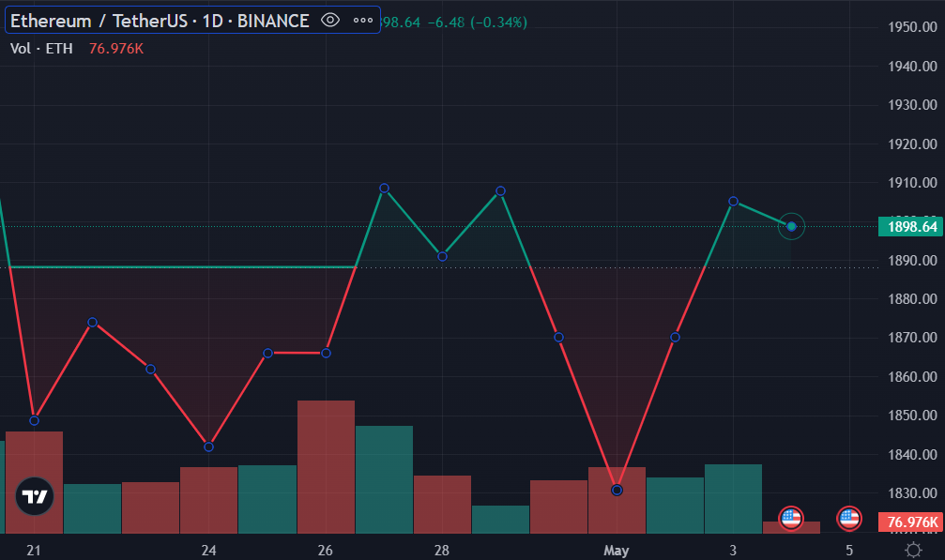
Task: Click the TradingView logo
Action: pos(35,496)
